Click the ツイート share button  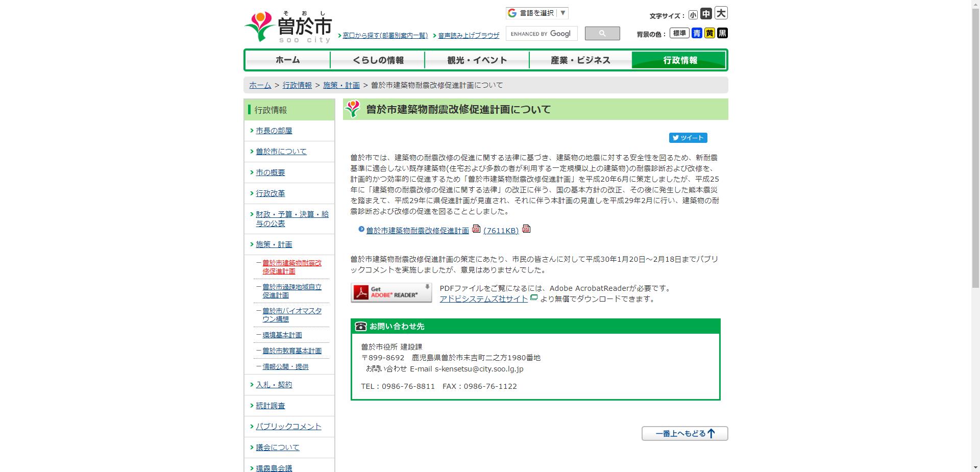click(688, 137)
